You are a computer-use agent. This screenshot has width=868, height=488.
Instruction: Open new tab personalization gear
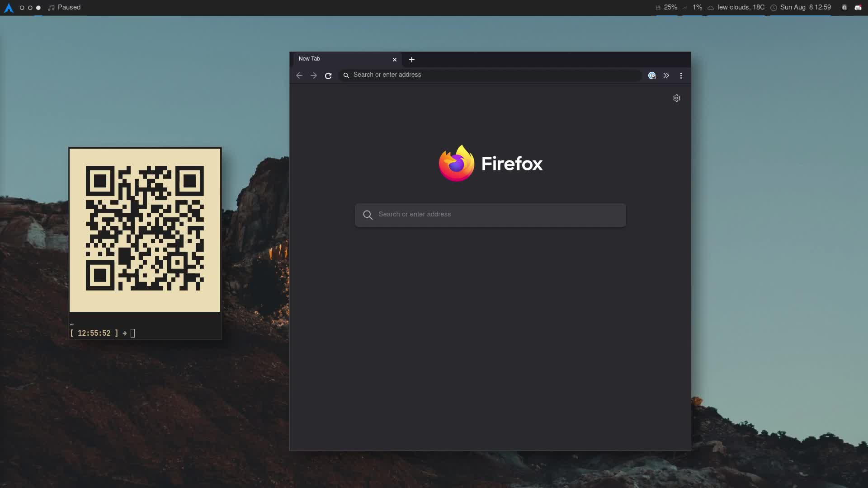tap(677, 98)
